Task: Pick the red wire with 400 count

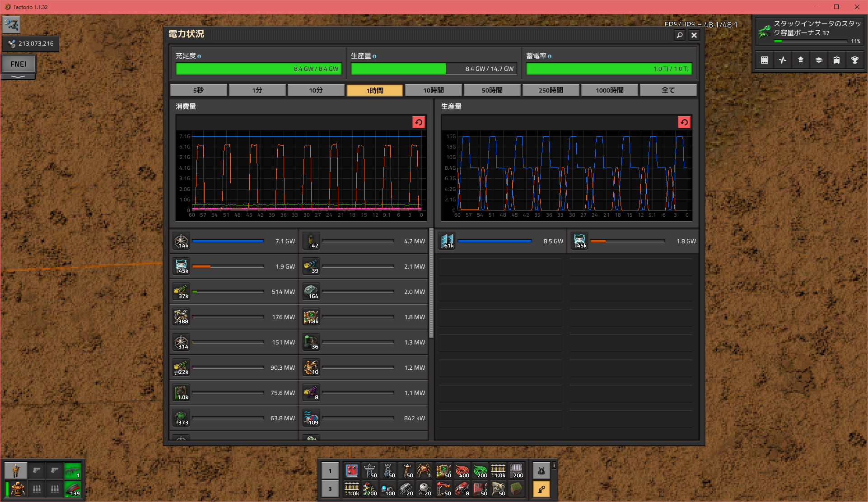Action: tap(462, 471)
